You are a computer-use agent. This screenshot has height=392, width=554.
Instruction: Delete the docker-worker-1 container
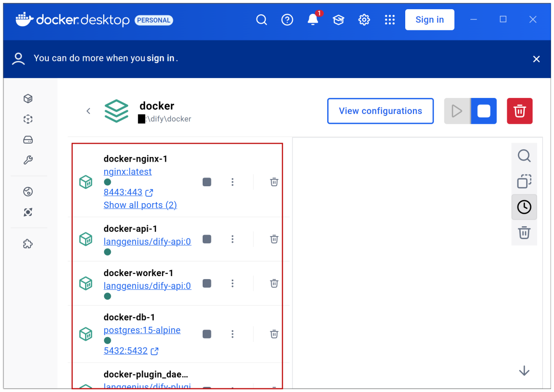point(274,284)
